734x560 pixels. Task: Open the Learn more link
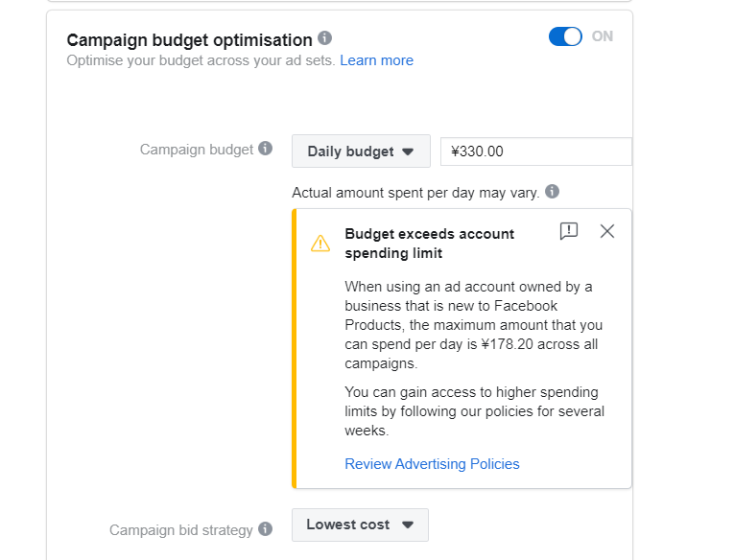(x=376, y=60)
